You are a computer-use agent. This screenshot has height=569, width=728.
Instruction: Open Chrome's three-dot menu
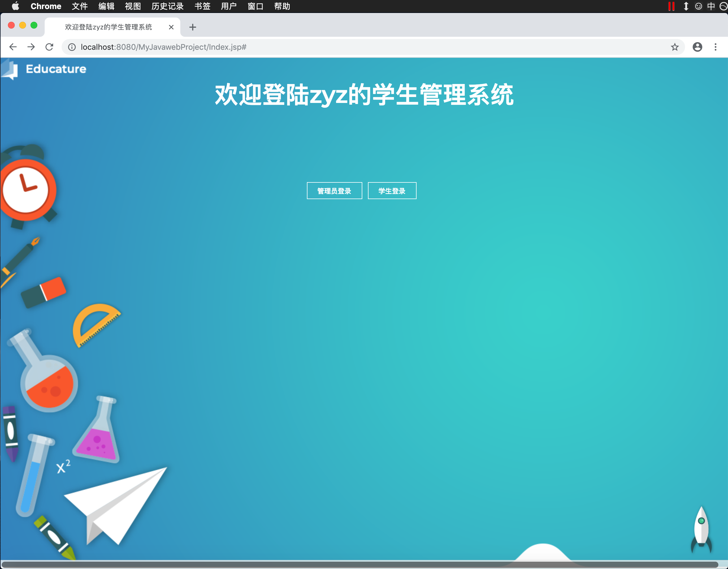click(x=715, y=47)
